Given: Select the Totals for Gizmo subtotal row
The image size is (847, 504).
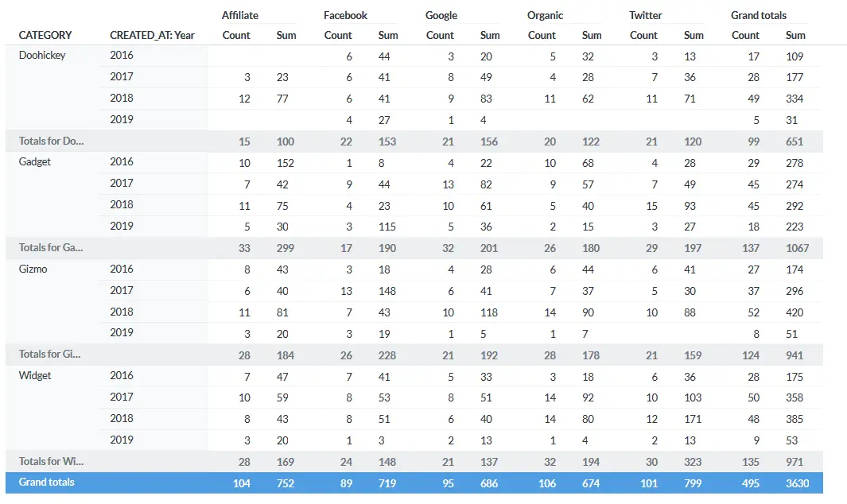Looking at the screenshot, I should coord(414,355).
